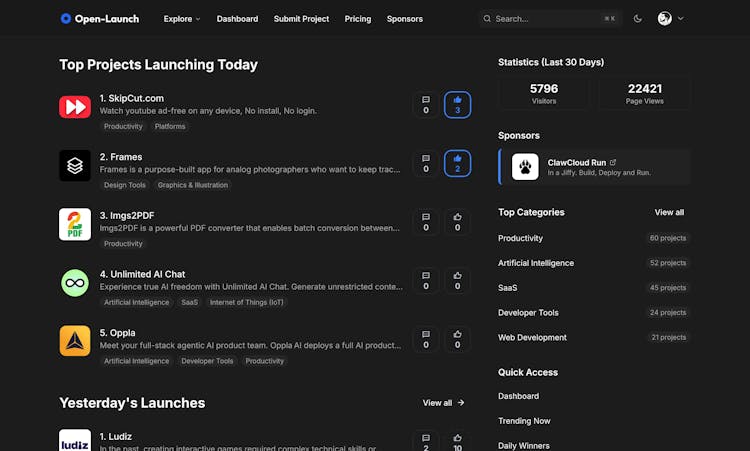Click the user avatar in the header
This screenshot has height=451, width=750.
(664, 19)
